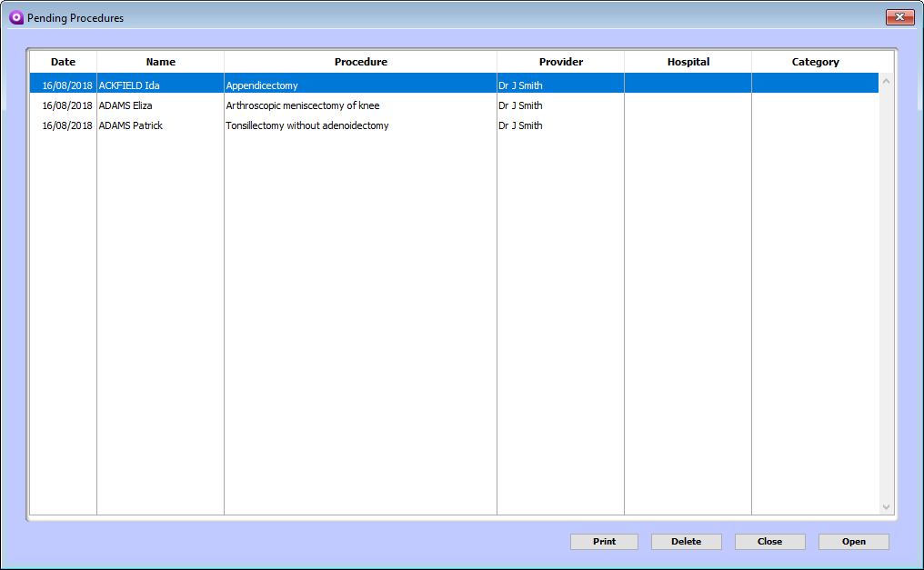Sort by the Procedure column header

(x=360, y=61)
